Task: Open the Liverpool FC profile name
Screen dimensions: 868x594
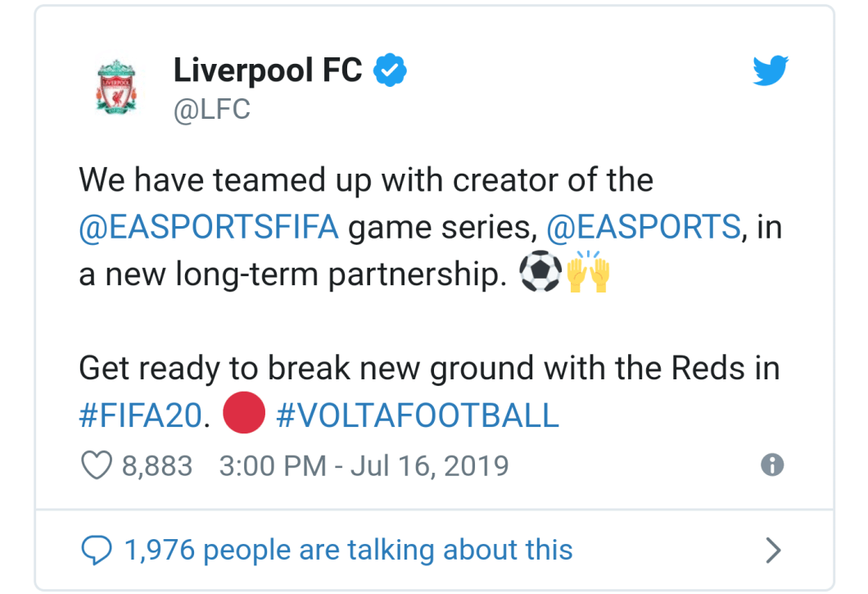Action: coord(267,71)
